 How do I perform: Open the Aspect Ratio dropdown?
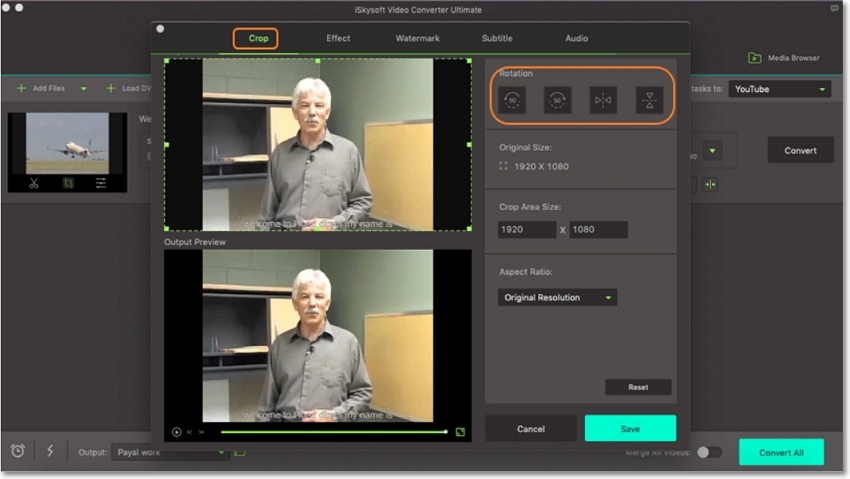click(x=557, y=297)
